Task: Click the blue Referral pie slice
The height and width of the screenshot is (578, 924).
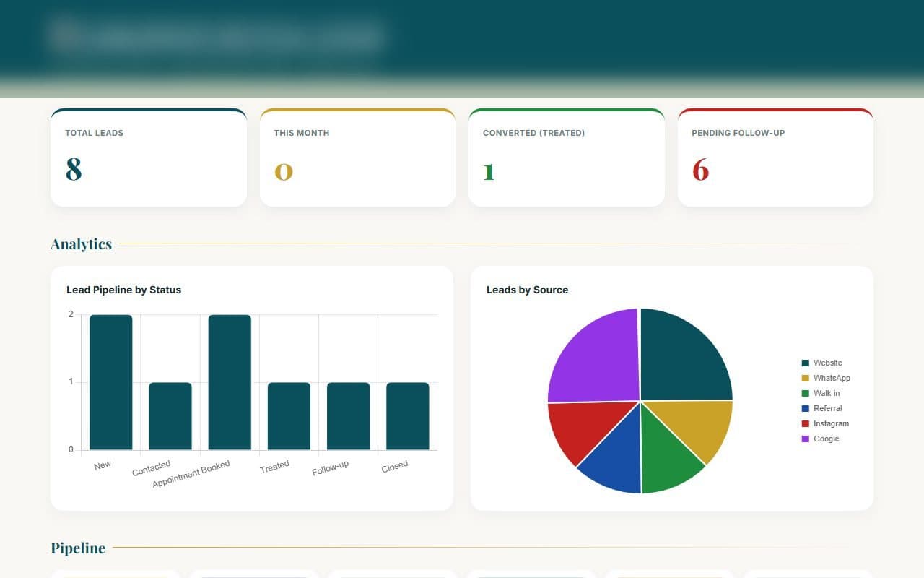Action: tap(617, 460)
